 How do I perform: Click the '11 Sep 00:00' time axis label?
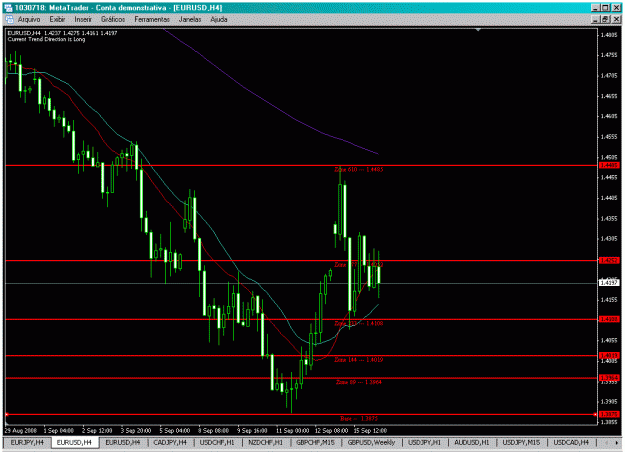pos(293,430)
